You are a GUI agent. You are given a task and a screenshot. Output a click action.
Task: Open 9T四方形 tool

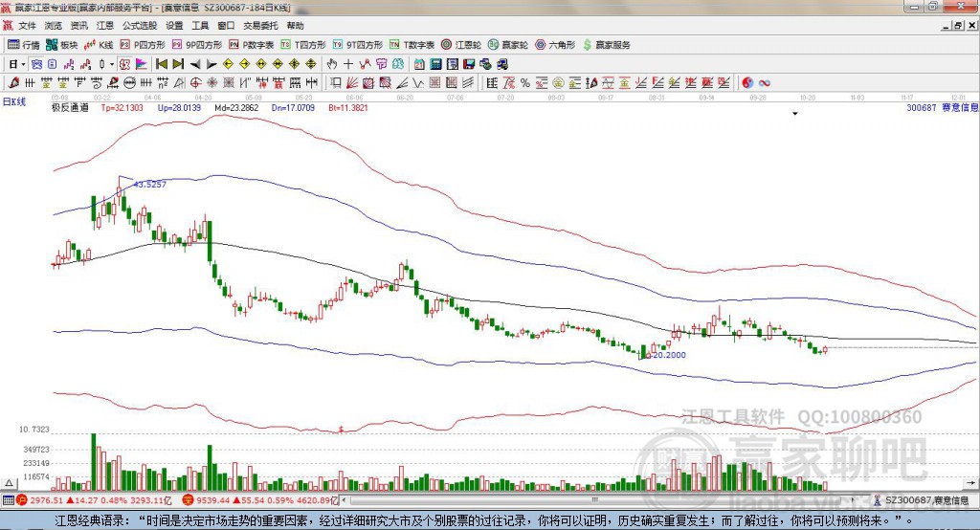click(x=358, y=45)
